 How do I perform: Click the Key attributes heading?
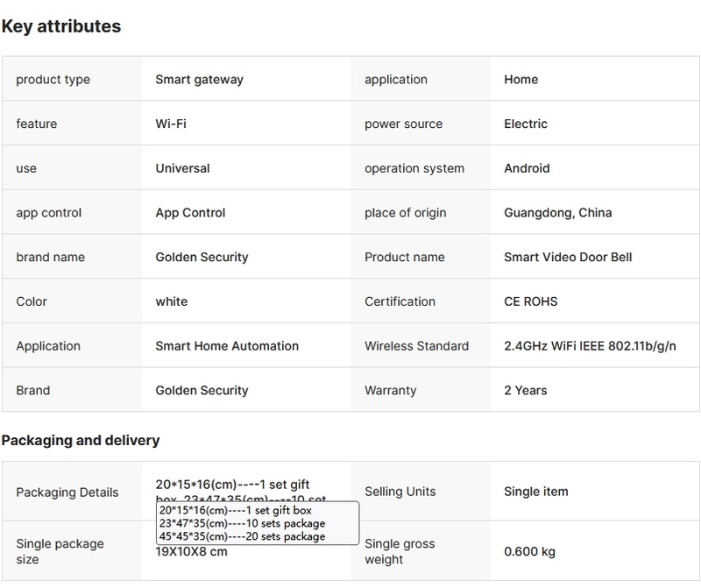coord(61,26)
